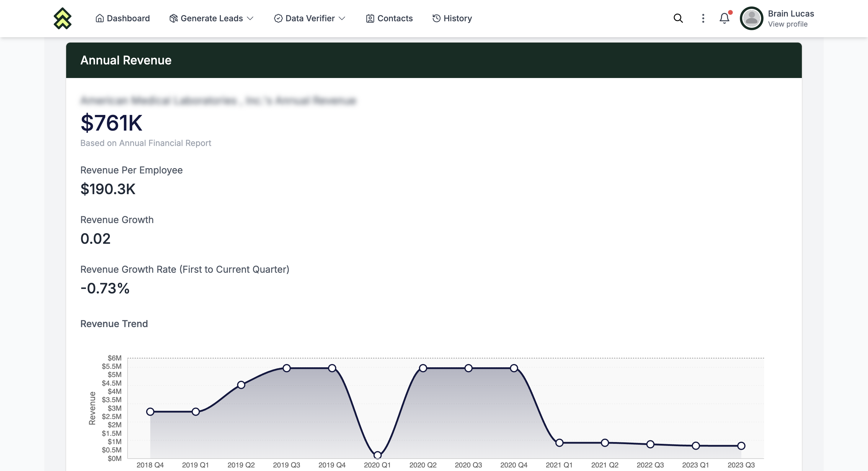The width and height of the screenshot is (868, 471).
Task: Click the Revenue Growth label
Action: click(x=117, y=220)
